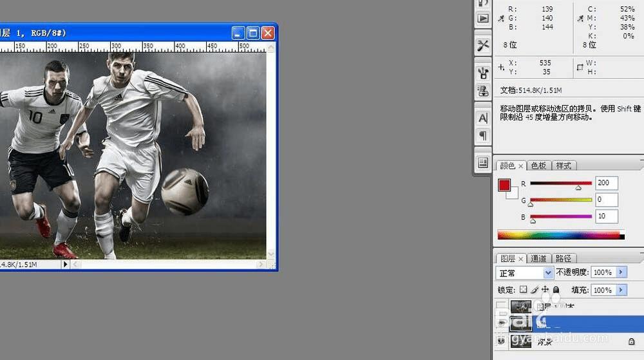The height and width of the screenshot is (360, 644).
Task: Toggle lock transparent pixels
Action: pyautogui.click(x=523, y=289)
